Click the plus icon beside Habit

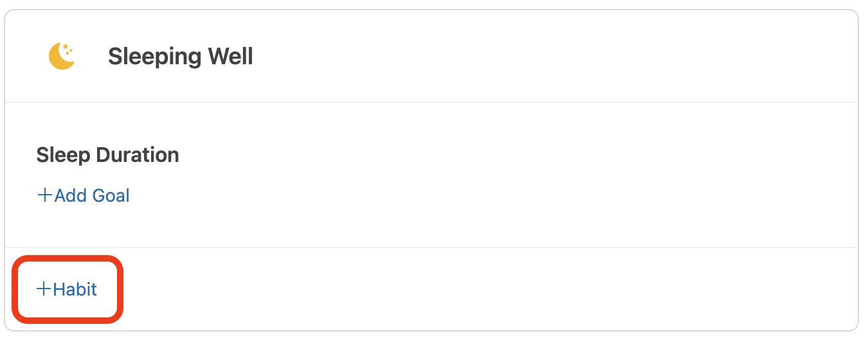[44, 289]
